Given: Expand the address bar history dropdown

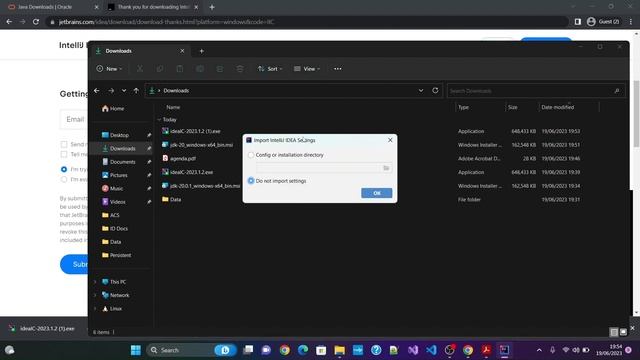Looking at the screenshot, I should coord(421,91).
